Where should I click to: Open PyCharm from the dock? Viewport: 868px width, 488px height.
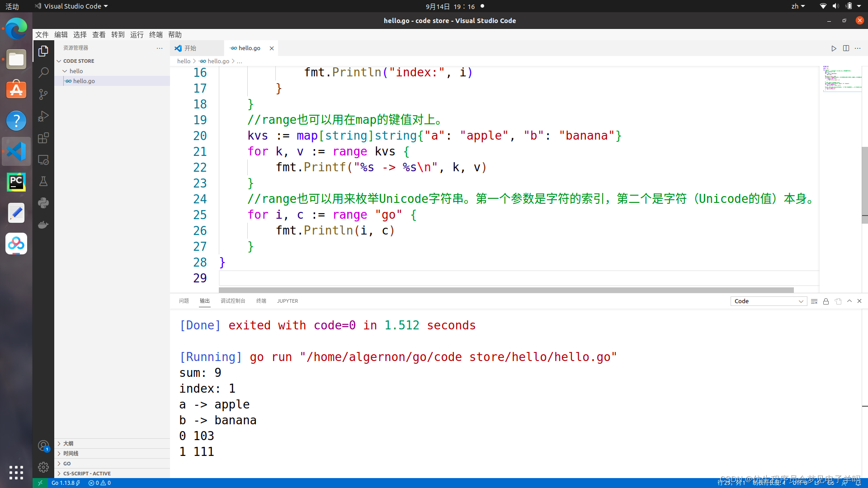point(16,182)
